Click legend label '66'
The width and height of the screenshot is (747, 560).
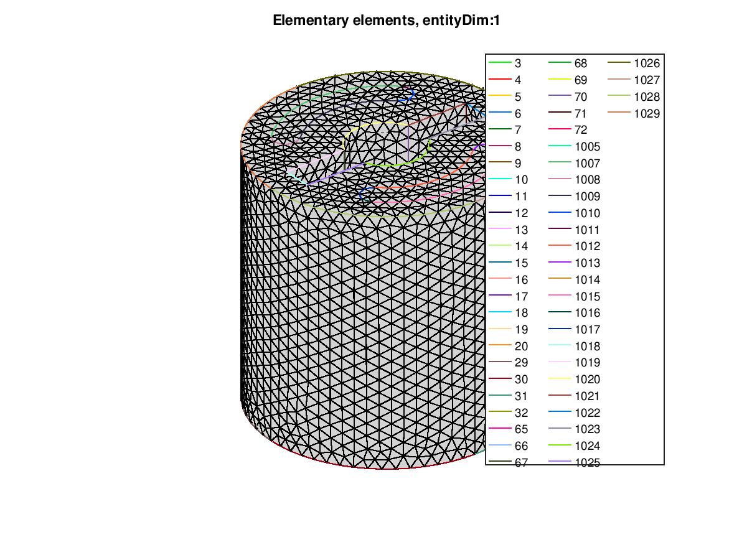[x=522, y=446]
